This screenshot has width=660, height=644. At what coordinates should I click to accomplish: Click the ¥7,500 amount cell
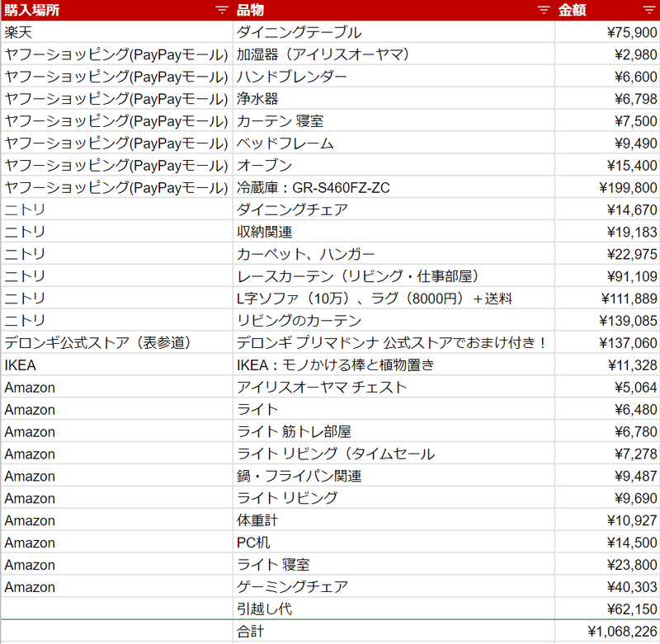click(607, 120)
